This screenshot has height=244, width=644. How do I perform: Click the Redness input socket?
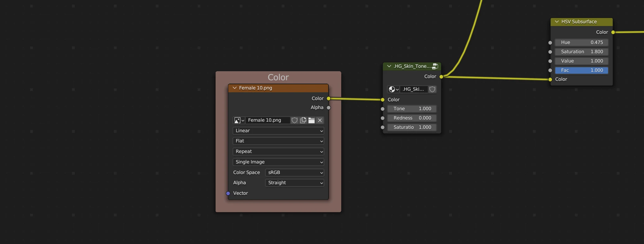point(382,118)
